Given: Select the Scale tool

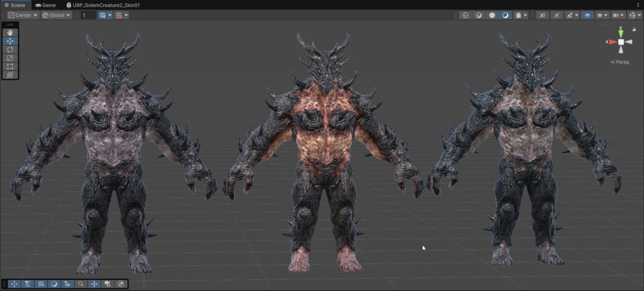Looking at the screenshot, I should point(10,58).
